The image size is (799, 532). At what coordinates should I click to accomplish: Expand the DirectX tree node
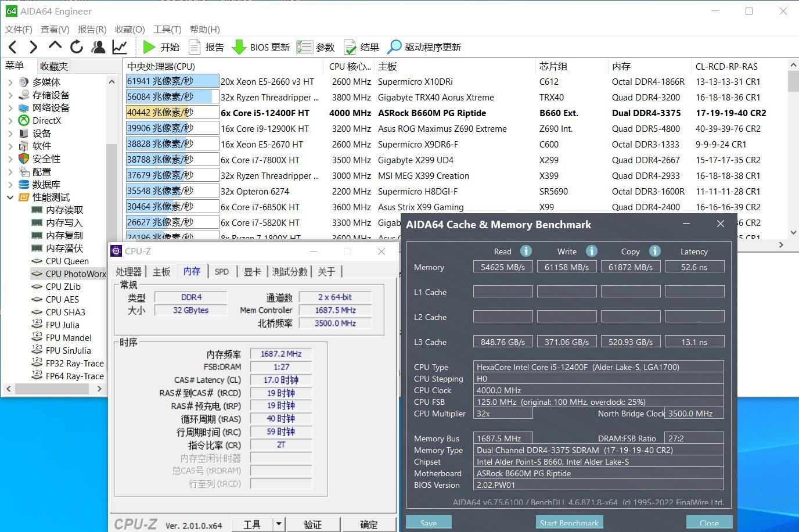point(10,120)
